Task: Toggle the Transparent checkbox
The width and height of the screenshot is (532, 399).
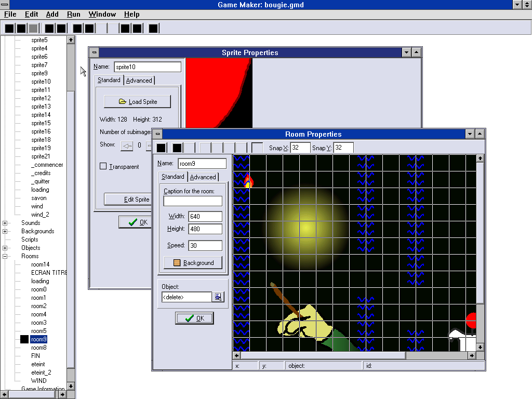Action: 103,166
